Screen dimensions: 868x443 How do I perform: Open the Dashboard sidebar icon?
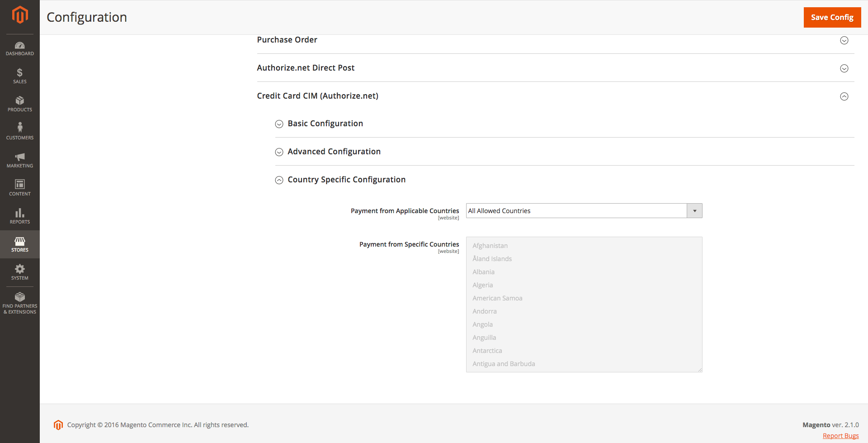[20, 48]
